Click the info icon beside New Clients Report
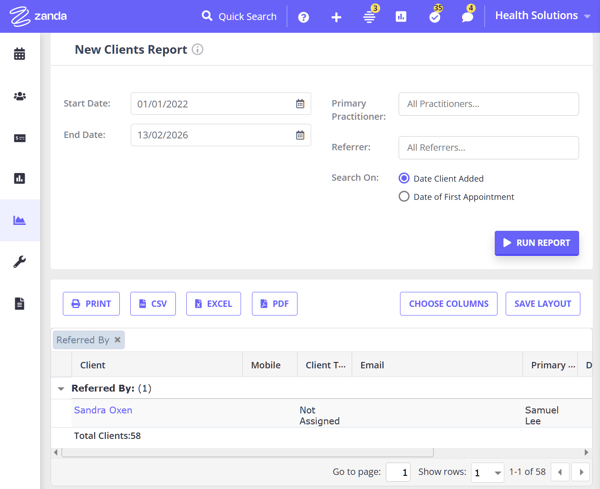This screenshot has height=489, width=600. [198, 49]
